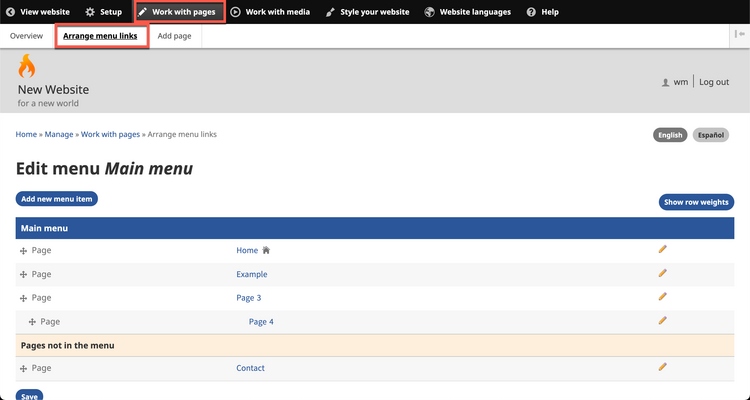This screenshot has height=400, width=750.
Task: Click Show row weights button
Action: pos(696,202)
